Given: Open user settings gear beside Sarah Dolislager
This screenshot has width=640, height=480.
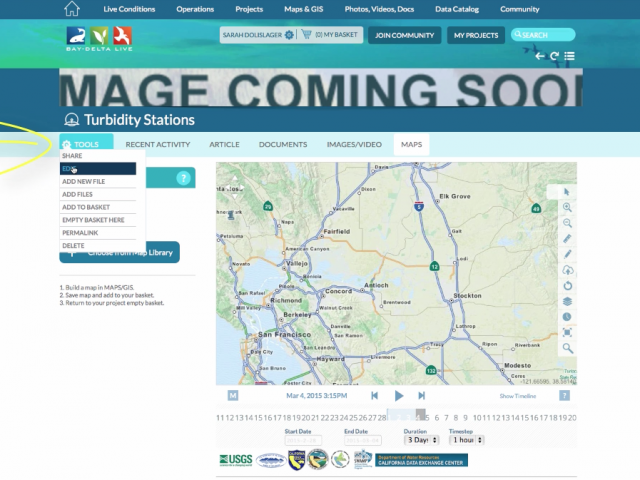Looking at the screenshot, I should (289, 35).
